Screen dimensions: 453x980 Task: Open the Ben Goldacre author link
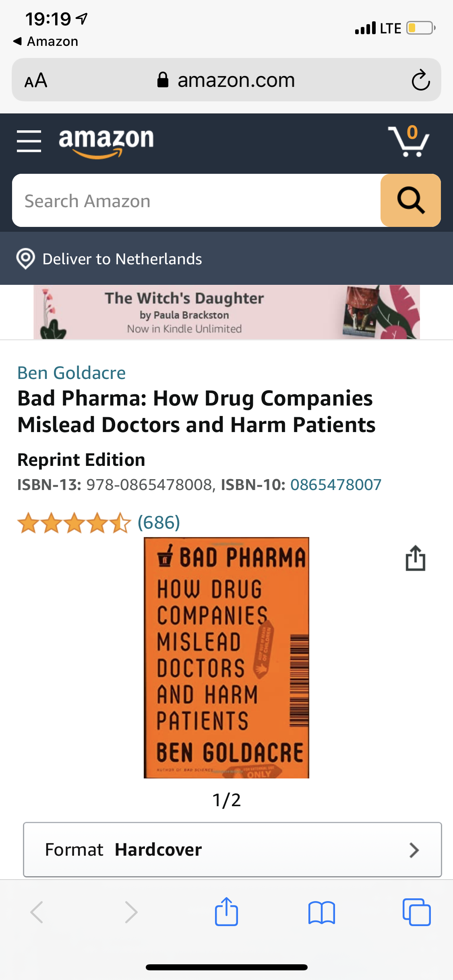coord(72,373)
